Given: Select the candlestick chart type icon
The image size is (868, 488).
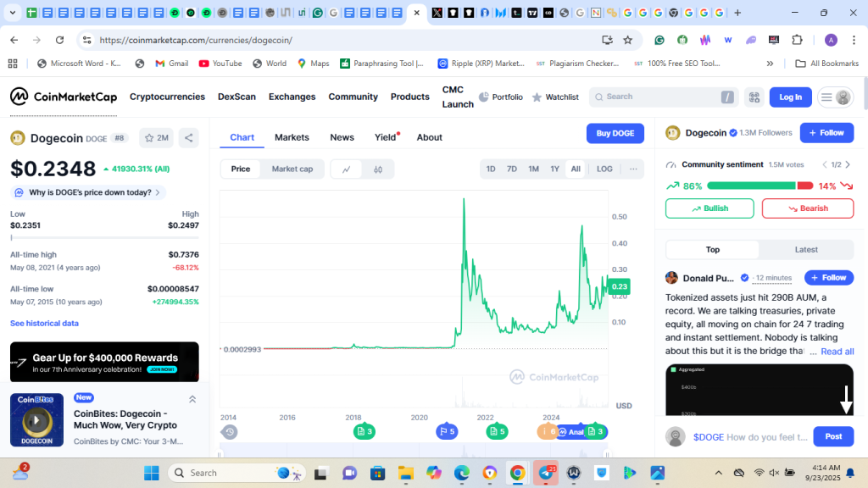Looking at the screenshot, I should pos(378,169).
